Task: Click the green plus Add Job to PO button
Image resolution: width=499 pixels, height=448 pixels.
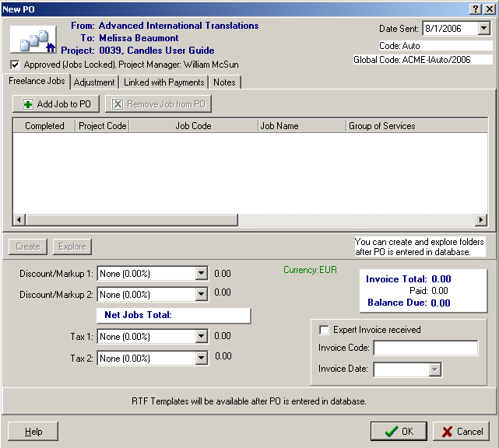Action: tap(56, 104)
